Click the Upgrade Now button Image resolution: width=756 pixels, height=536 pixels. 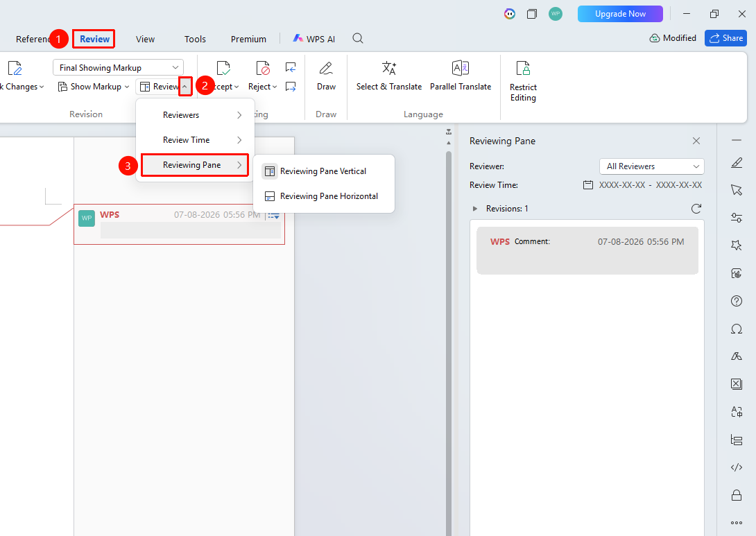click(x=620, y=14)
